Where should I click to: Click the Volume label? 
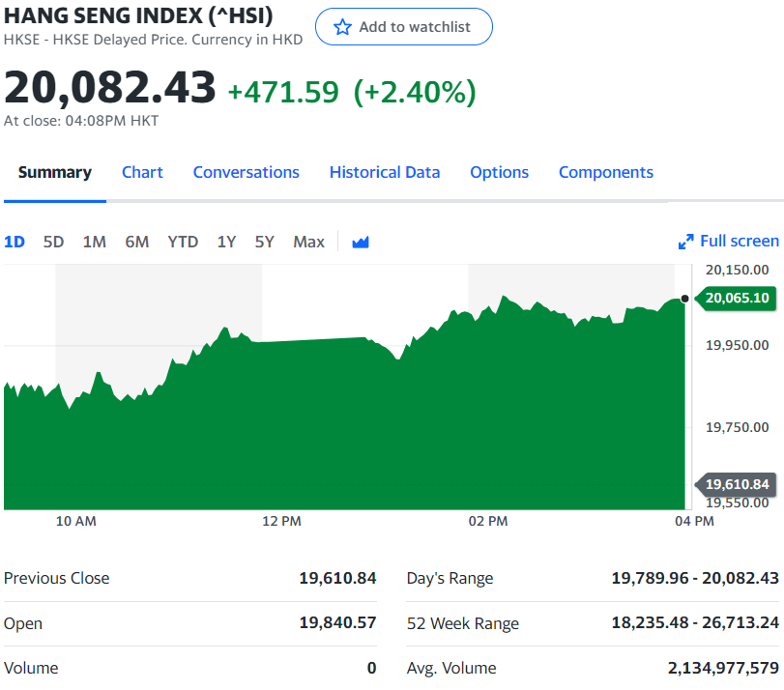tap(31, 668)
